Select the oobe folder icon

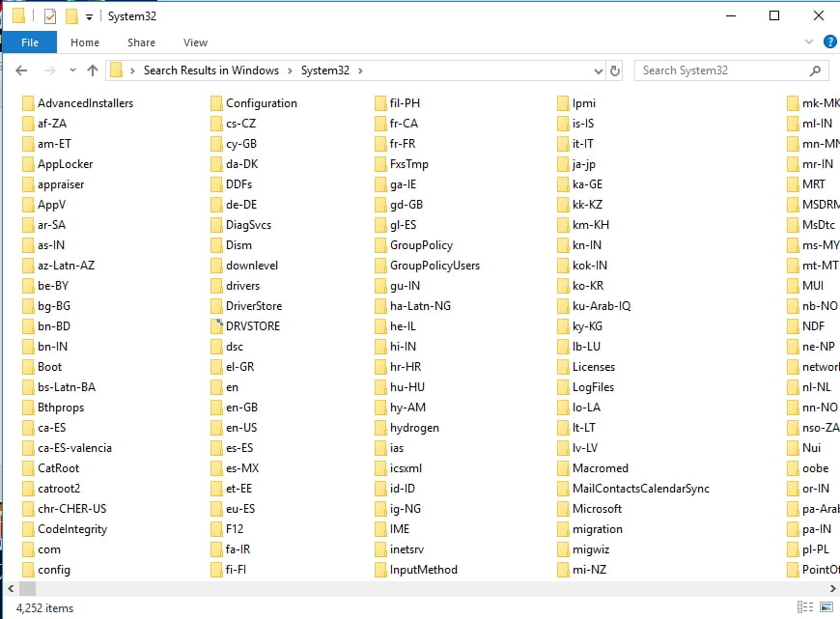click(x=793, y=468)
